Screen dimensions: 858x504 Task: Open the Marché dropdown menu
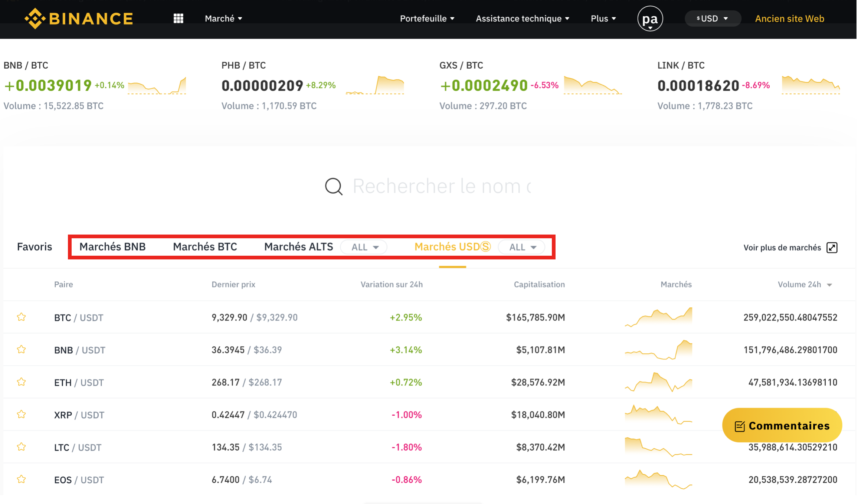click(x=223, y=19)
